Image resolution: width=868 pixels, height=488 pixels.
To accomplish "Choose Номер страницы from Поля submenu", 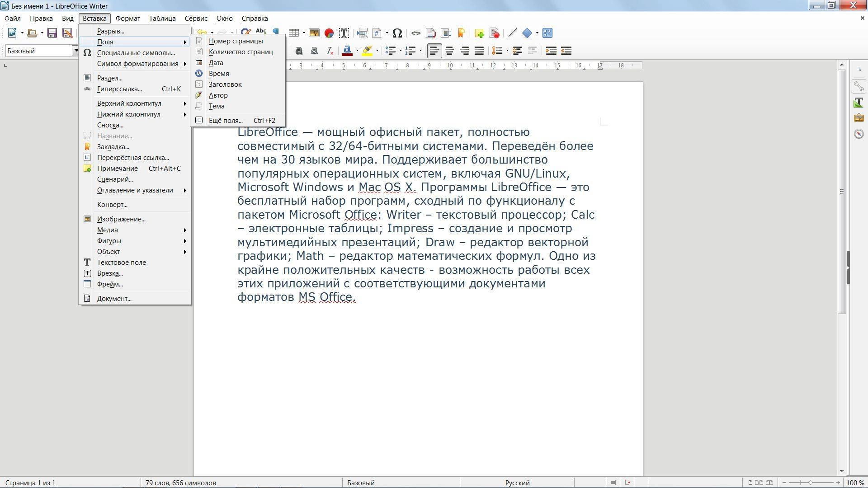I will point(238,41).
